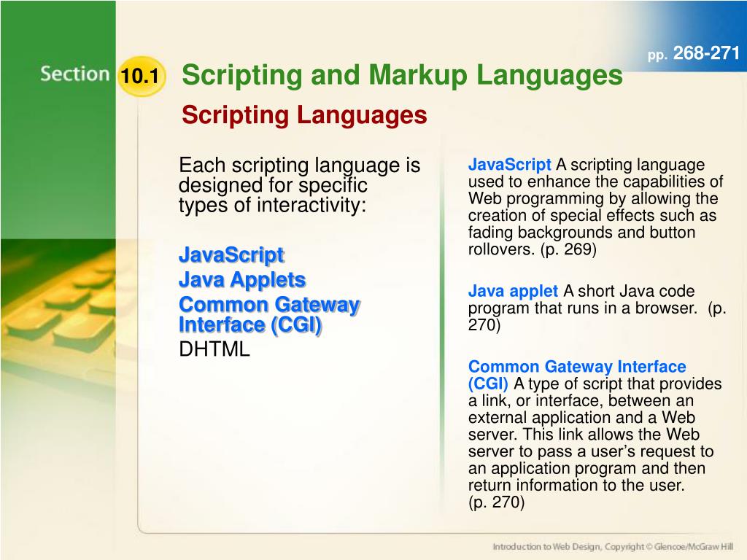
Task: Click the bold 'JavaScript' list item
Action: click(x=231, y=254)
